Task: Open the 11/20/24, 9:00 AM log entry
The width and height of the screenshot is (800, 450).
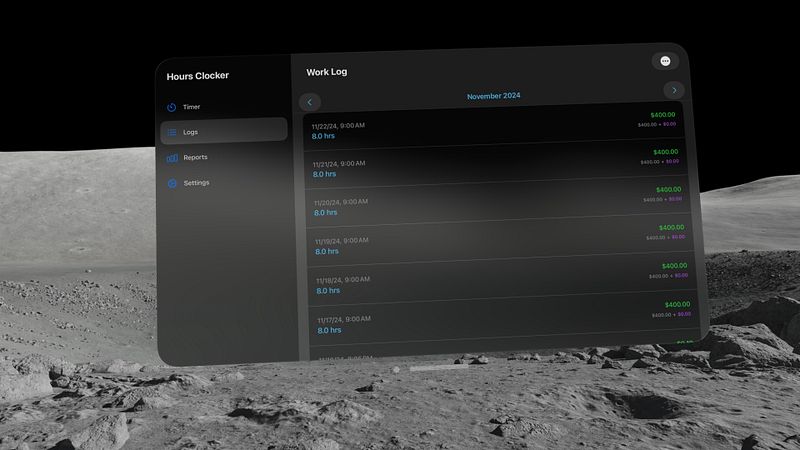Action: (498, 204)
